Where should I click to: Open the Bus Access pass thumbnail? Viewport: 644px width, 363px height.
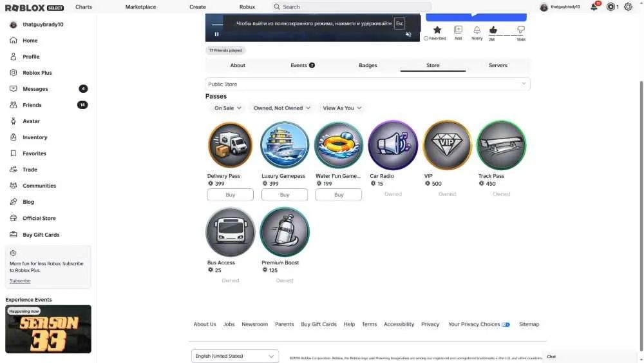click(231, 232)
